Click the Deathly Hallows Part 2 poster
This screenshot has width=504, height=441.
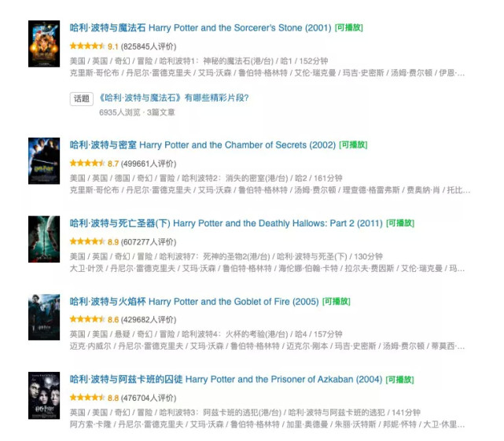[44, 239]
